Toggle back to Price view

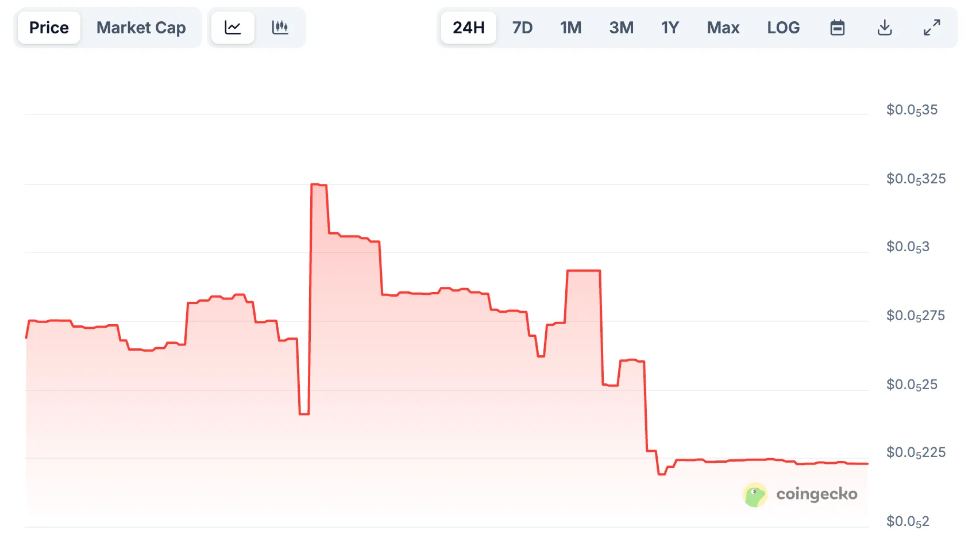(x=48, y=27)
